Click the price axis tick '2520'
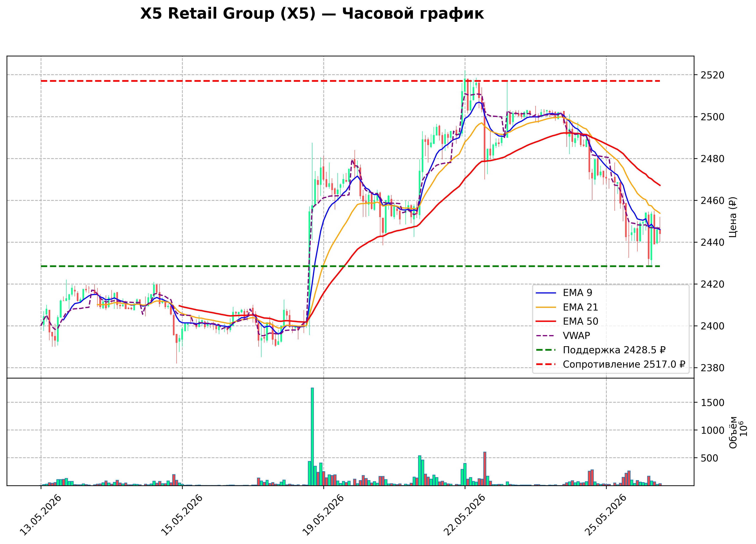 click(713, 75)
